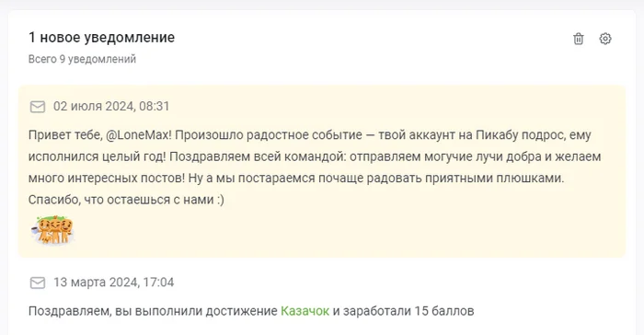Screen dimensions: 644x335
Task: Visit the @LoneMax profile mention
Action: pyautogui.click(x=138, y=135)
